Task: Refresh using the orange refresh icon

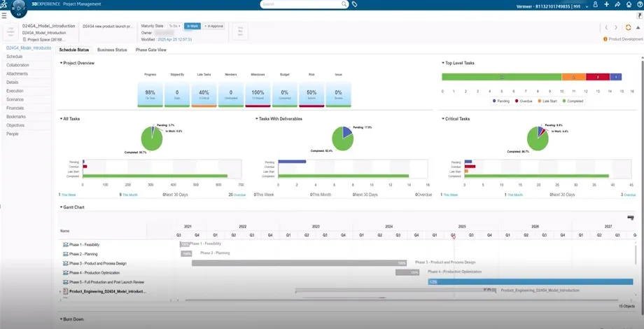Action: [628, 27]
